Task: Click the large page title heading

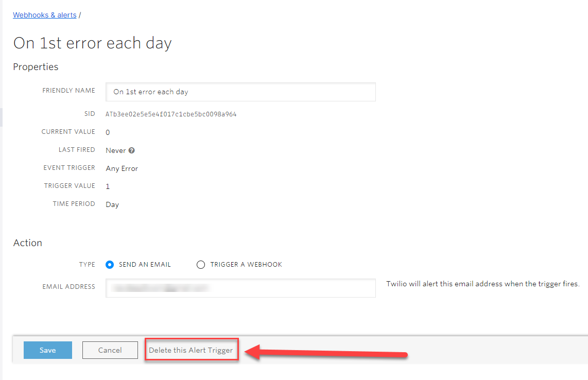Action: tap(92, 43)
